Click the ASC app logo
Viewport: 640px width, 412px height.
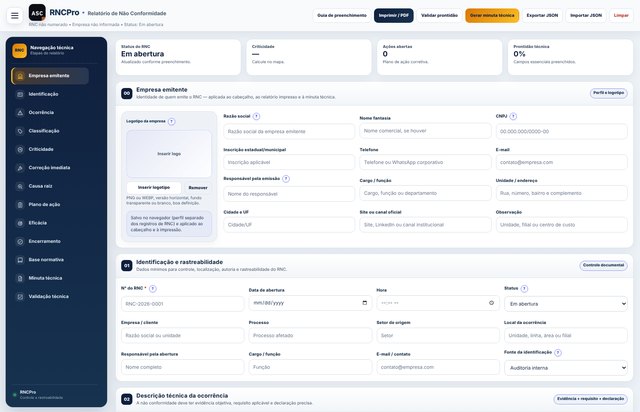coord(37,13)
